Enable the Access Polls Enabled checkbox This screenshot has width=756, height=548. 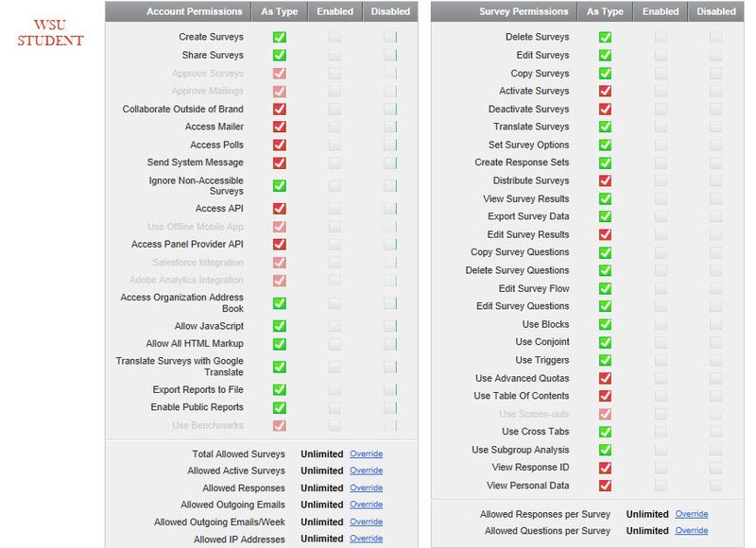click(x=335, y=145)
